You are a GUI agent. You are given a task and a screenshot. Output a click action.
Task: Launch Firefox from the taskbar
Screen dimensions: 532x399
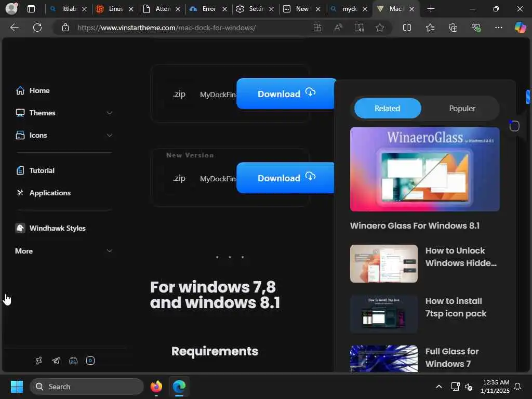point(156,387)
